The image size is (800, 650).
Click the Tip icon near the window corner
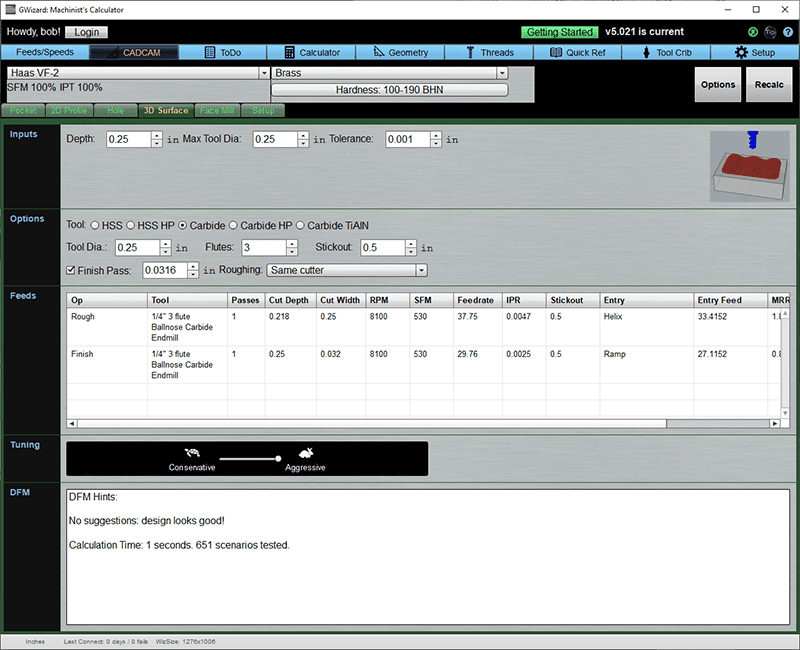click(x=770, y=31)
